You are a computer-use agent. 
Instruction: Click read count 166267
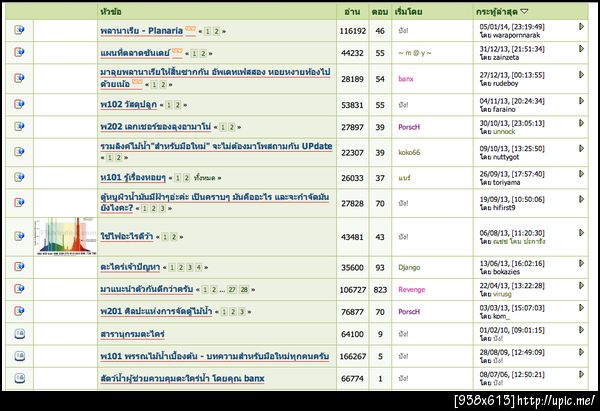point(353,356)
